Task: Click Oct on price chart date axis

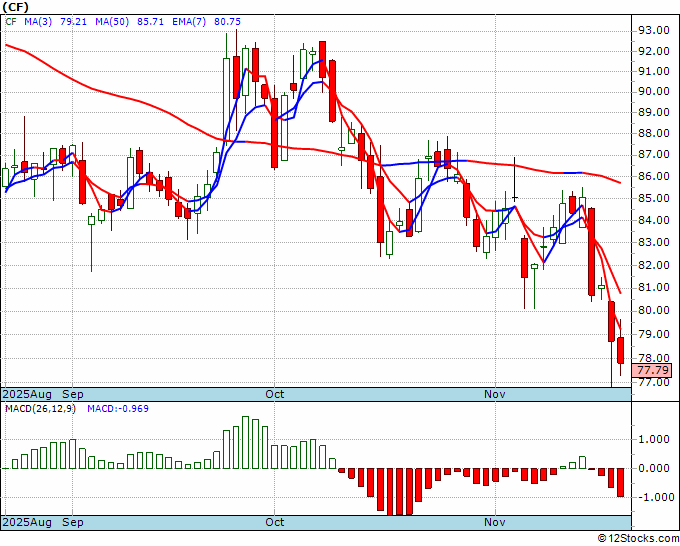Action: pos(275,394)
